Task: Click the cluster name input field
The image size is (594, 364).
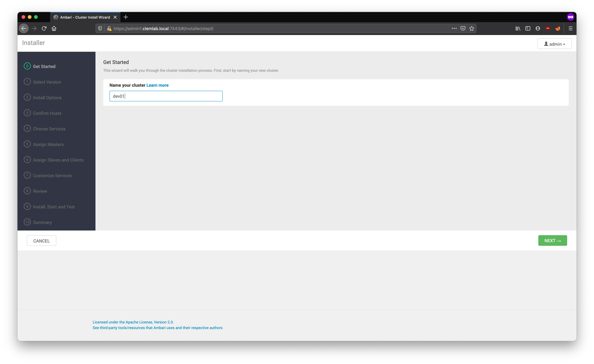Action: 166,96
